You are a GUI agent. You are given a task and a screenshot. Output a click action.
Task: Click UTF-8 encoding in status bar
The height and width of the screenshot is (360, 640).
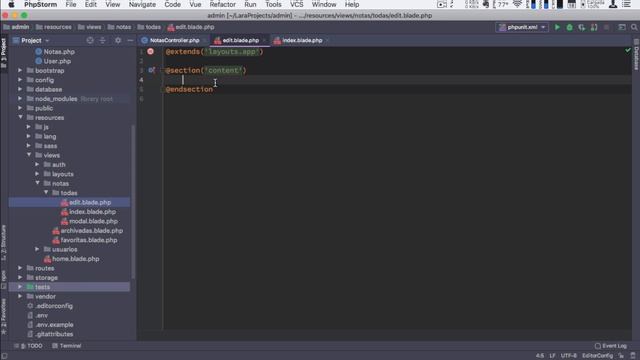(x=569, y=356)
